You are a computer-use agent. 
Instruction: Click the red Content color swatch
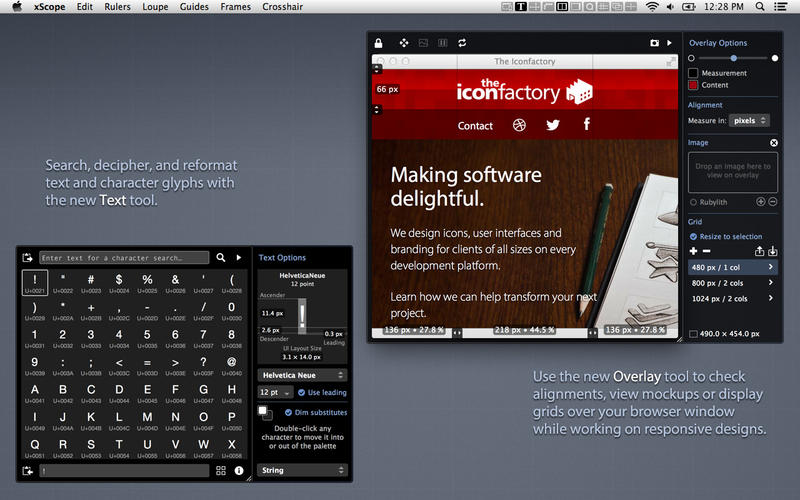693,85
